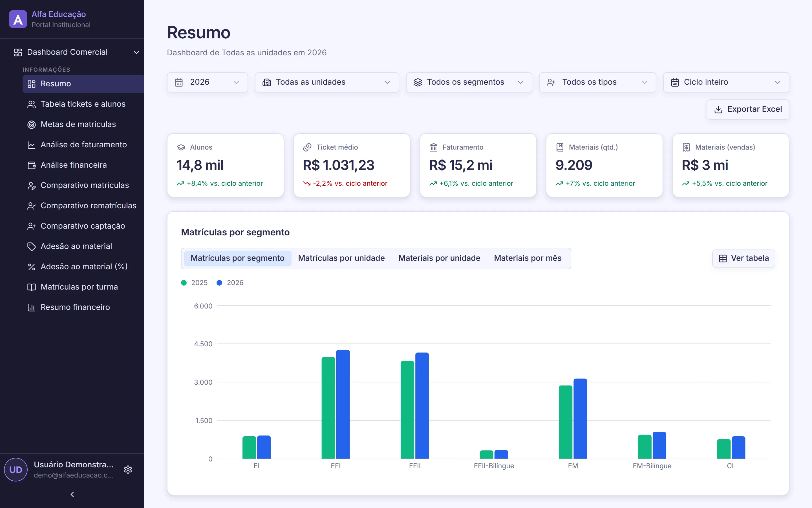Click the blue 2026 bar for EFI
This screenshot has height=508, width=812.
(x=343, y=404)
